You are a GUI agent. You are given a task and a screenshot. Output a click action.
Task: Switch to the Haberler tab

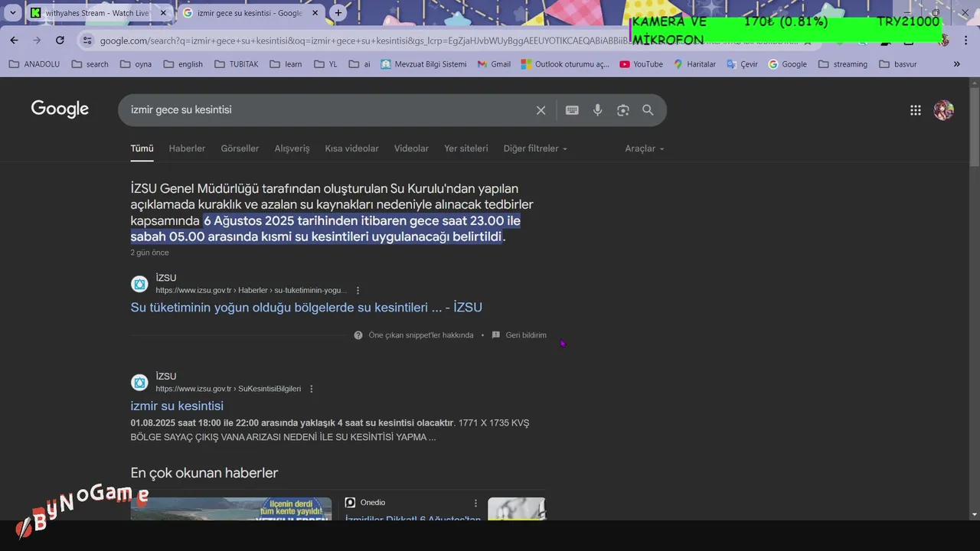187,148
